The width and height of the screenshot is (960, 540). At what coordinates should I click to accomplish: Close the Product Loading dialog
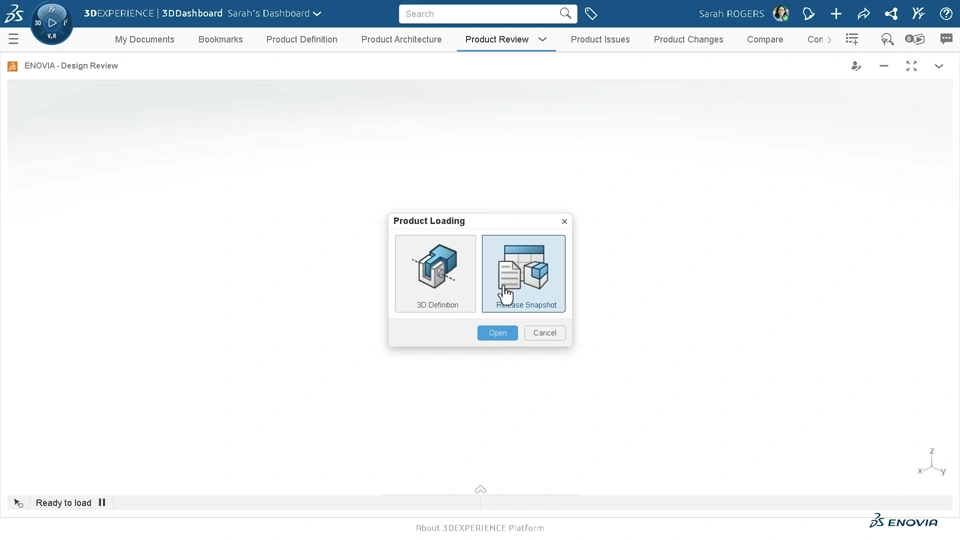point(564,222)
